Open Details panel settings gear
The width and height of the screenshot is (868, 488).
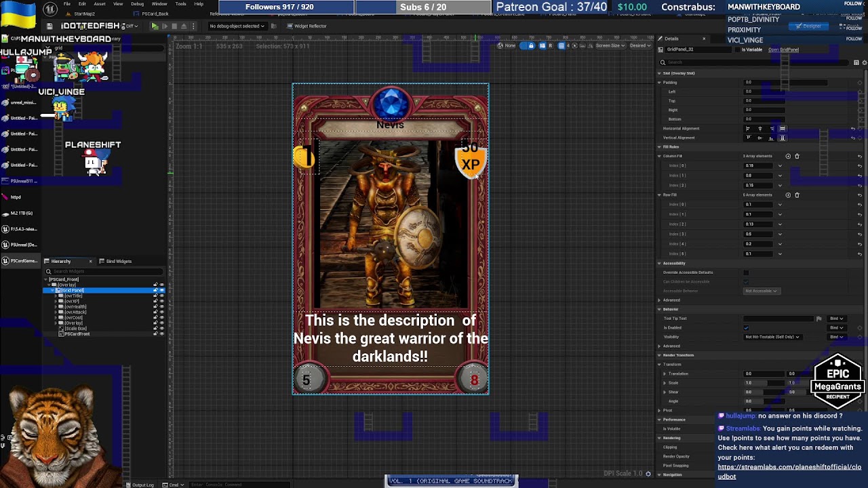point(864,62)
